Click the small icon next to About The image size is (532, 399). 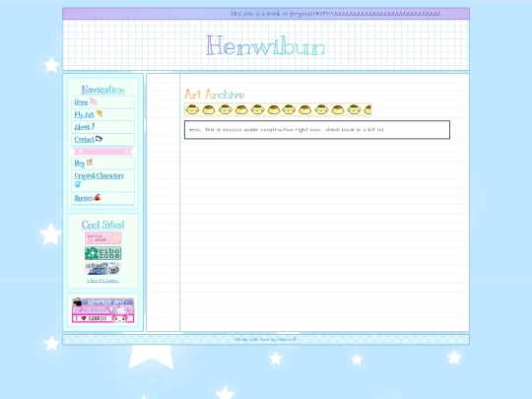point(94,126)
